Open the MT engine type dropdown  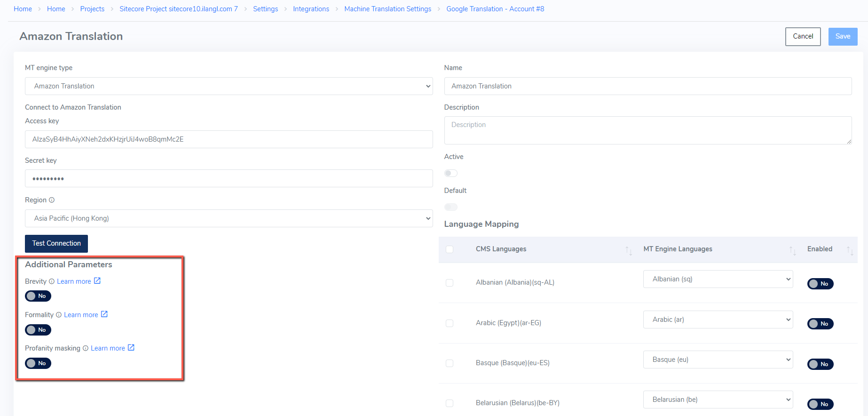[x=229, y=86]
